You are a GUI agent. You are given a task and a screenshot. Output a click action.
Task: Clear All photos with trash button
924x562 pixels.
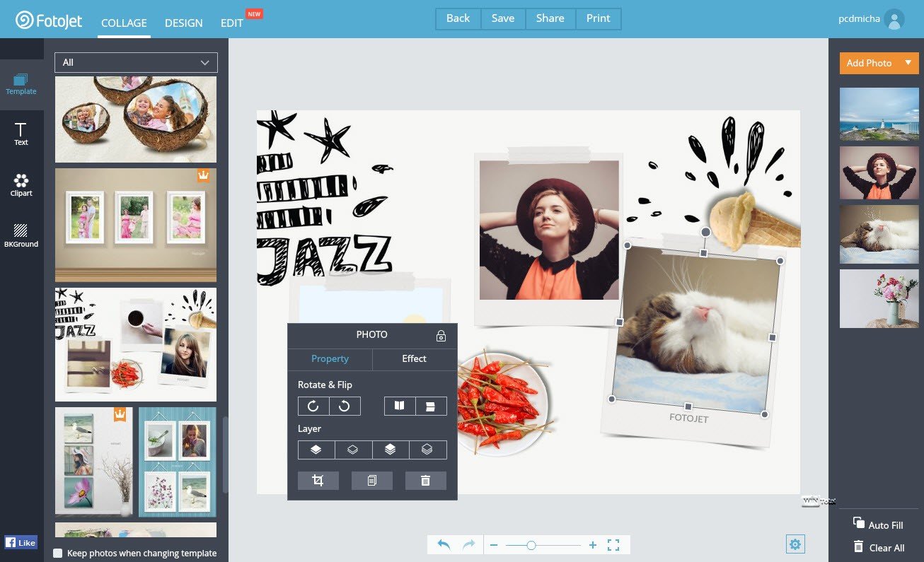859,546
